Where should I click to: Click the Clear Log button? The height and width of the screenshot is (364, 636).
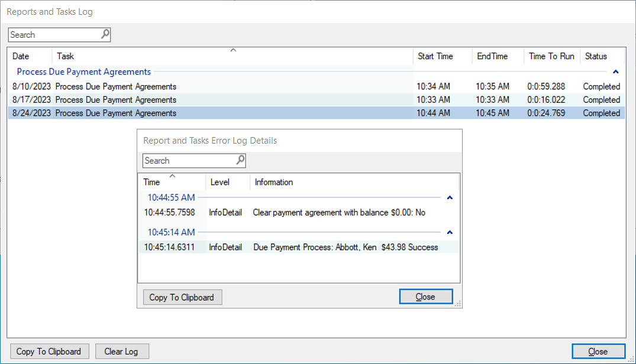click(x=121, y=352)
